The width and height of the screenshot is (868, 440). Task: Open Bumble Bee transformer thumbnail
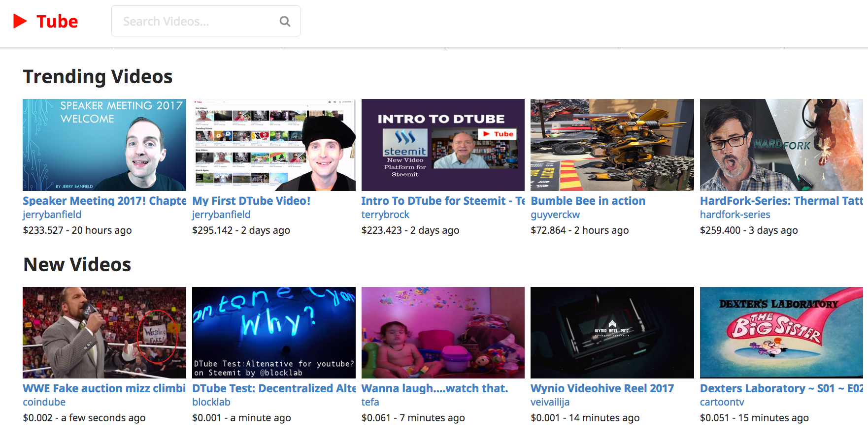(x=612, y=145)
